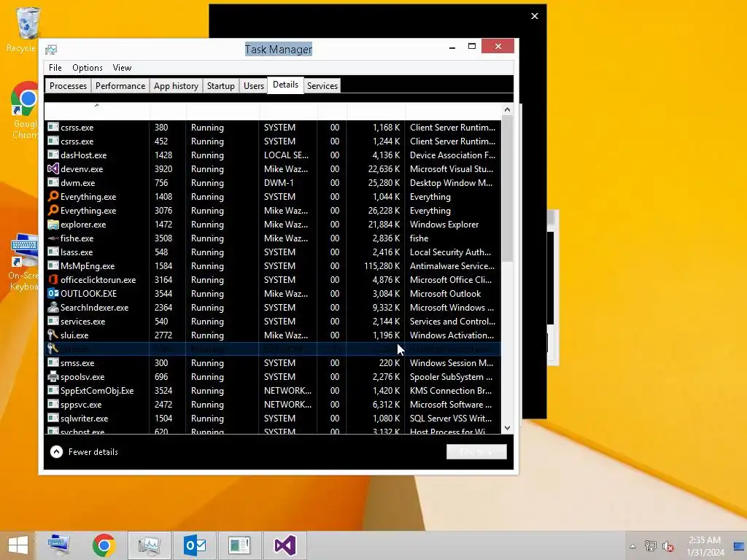Click the OUTLOOK.EXE process icon
The width and height of the screenshot is (747, 560).
(53, 293)
